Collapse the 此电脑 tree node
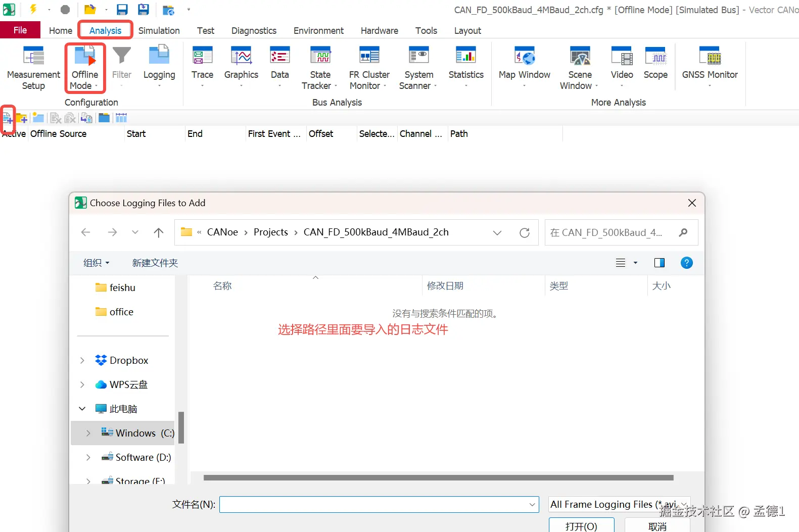Screen dimensions: 799x532 tap(82, 409)
